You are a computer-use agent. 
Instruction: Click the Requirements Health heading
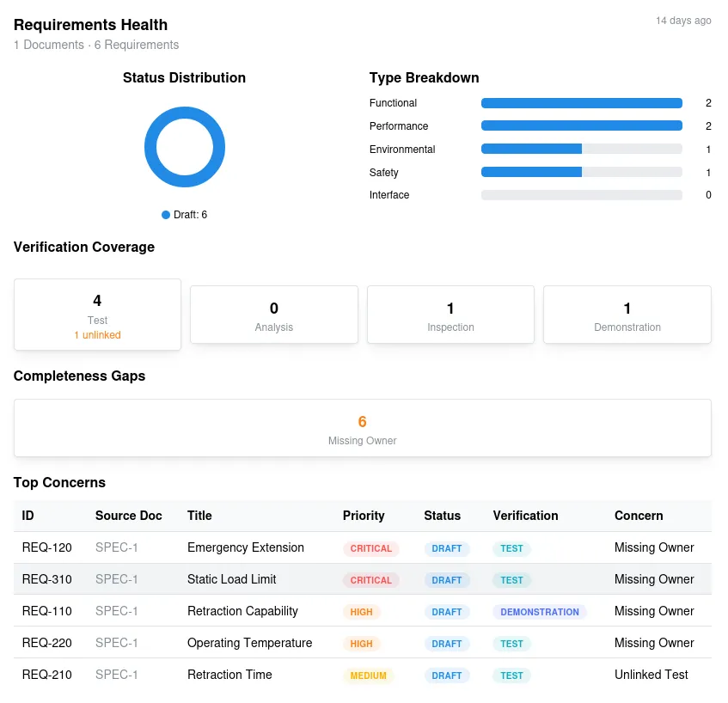90,25
